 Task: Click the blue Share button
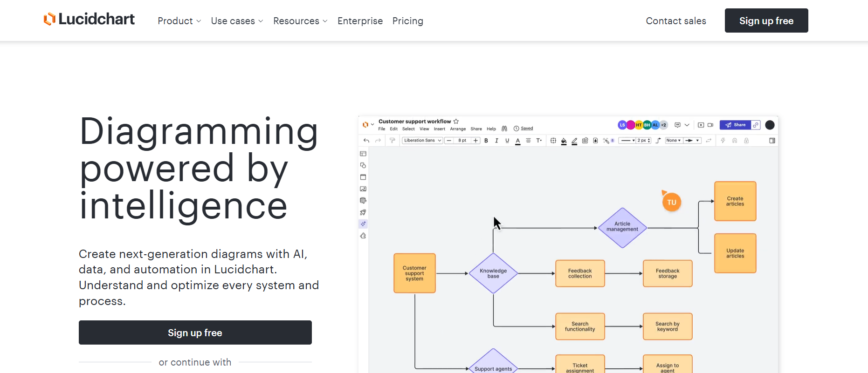(736, 125)
